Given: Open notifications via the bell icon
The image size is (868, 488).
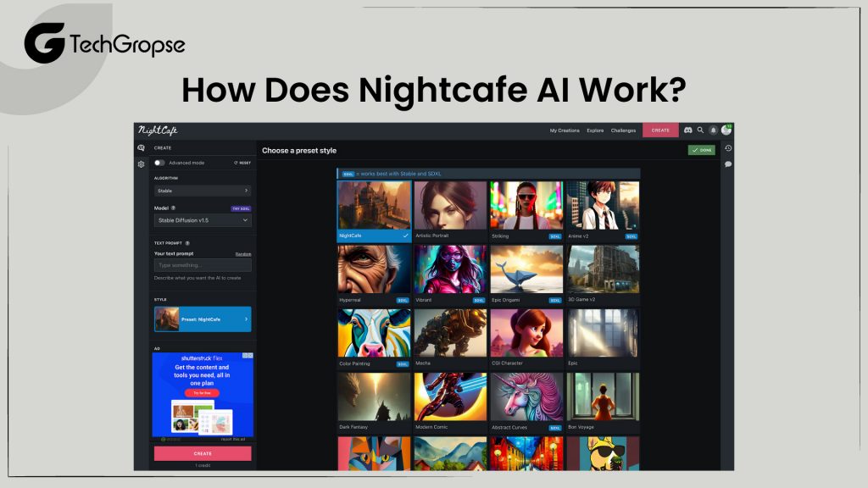Looking at the screenshot, I should click(713, 130).
